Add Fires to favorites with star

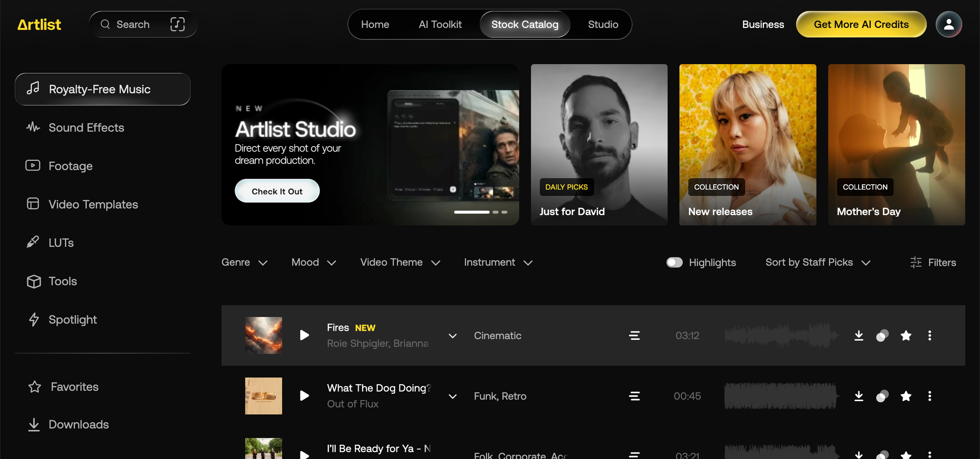[906, 336]
